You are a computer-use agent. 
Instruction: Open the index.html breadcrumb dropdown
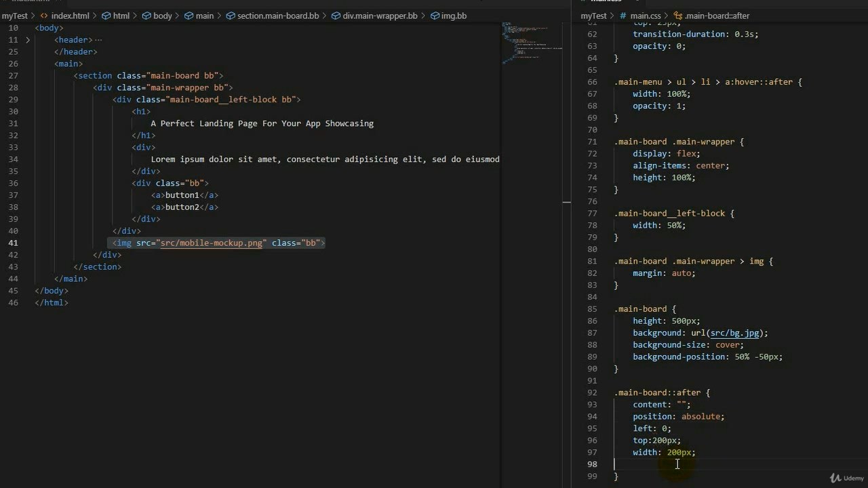click(70, 16)
